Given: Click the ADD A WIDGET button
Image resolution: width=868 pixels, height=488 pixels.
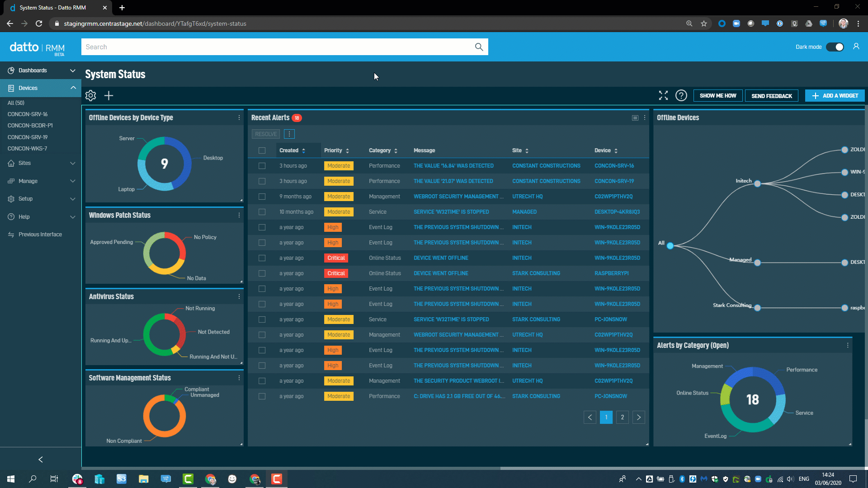Looking at the screenshot, I should 835,96.
